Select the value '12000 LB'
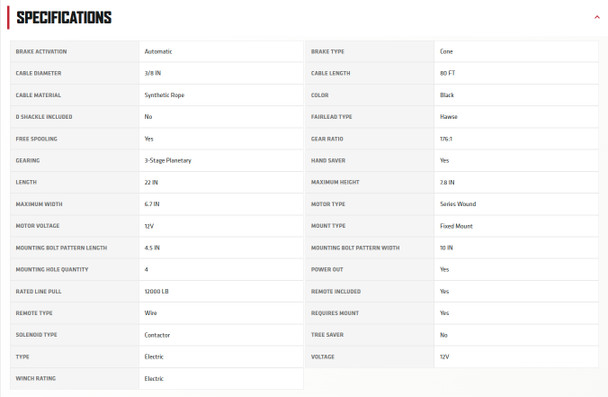This screenshot has height=397, width=608. pos(157,292)
